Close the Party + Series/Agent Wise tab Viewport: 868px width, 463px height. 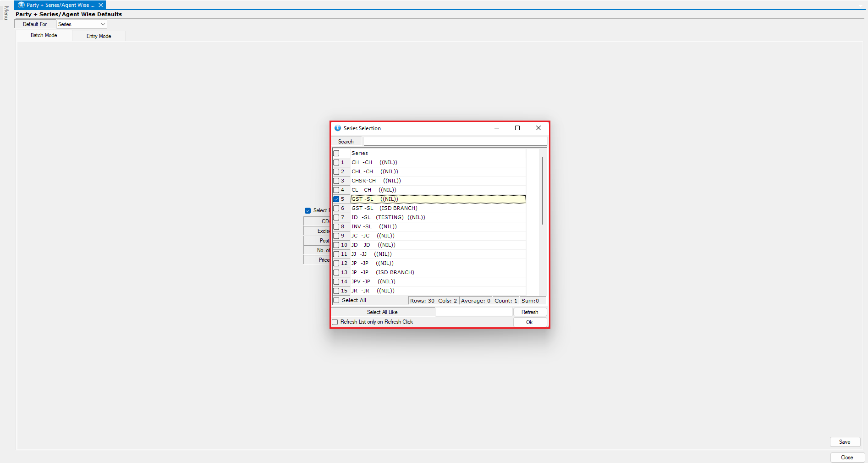click(101, 5)
